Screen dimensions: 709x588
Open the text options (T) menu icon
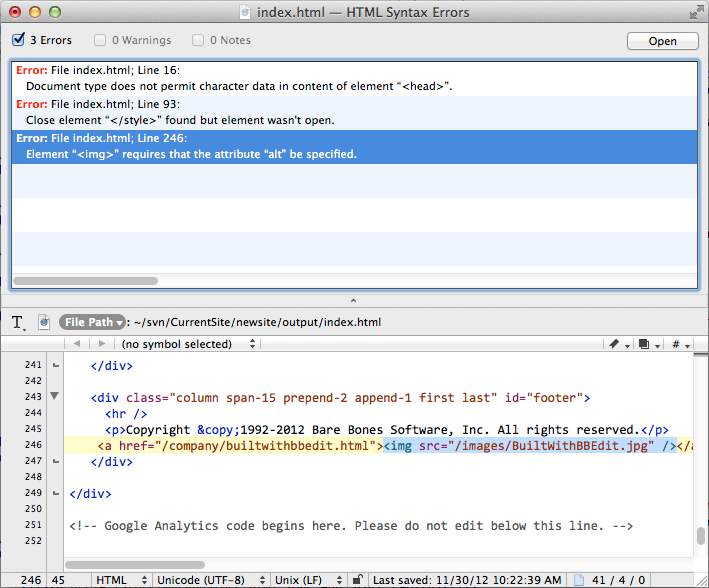18,322
